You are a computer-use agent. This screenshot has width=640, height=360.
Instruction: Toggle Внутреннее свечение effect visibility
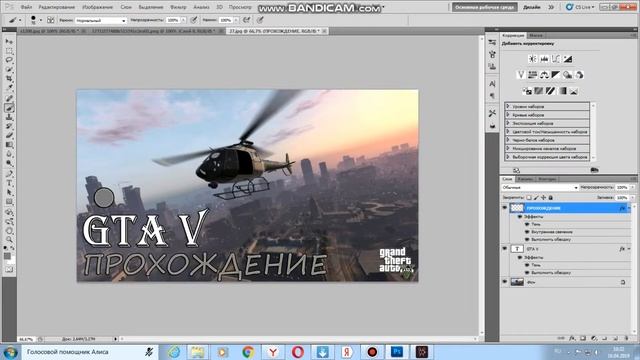pos(527,232)
